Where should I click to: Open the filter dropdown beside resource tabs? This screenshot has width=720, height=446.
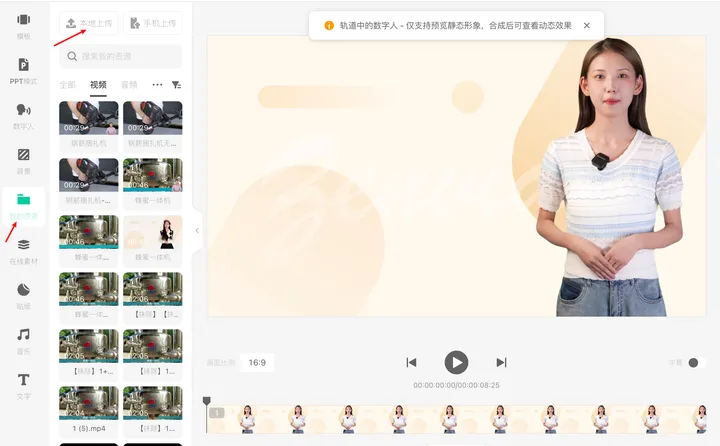pyautogui.click(x=176, y=85)
